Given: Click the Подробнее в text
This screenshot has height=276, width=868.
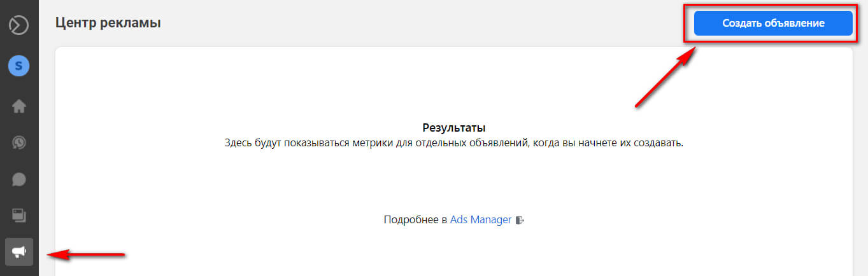Looking at the screenshot, I should coord(415,220).
